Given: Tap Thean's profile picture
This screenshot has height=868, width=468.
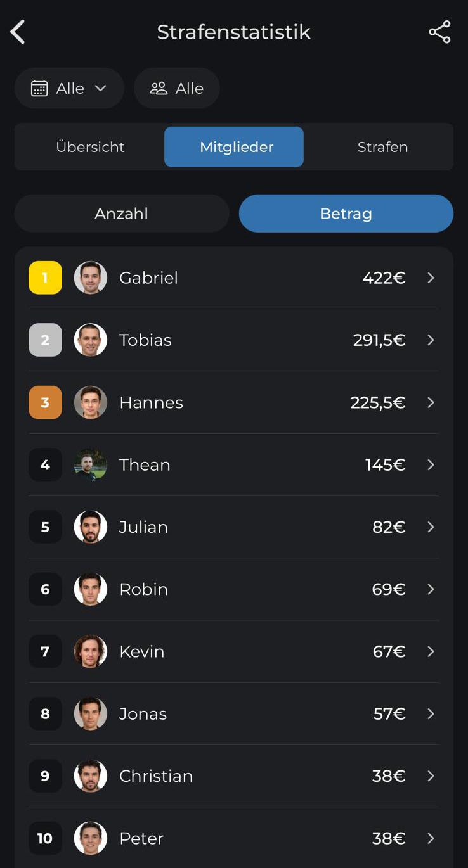Looking at the screenshot, I should click(x=91, y=464).
